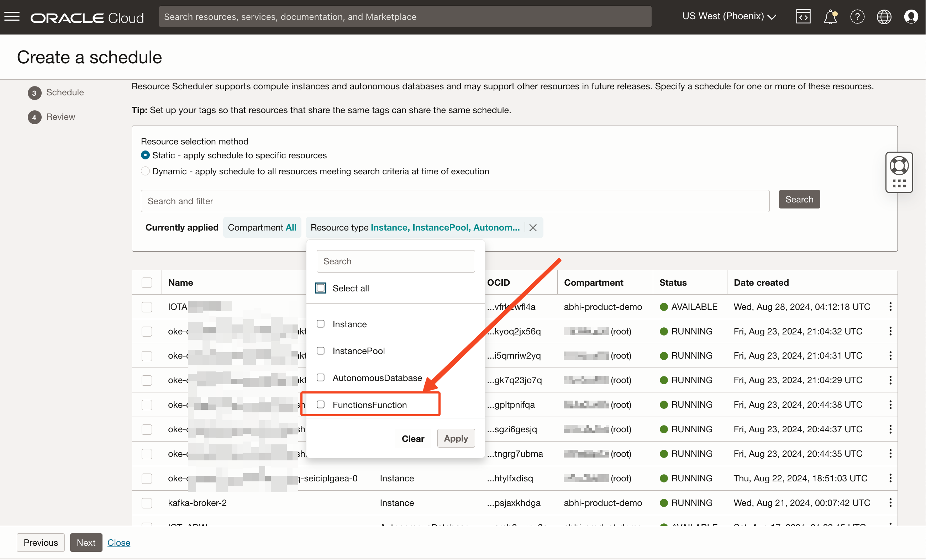Expand the US West (Phoenix) region selector
The image size is (926, 560).
729,16
